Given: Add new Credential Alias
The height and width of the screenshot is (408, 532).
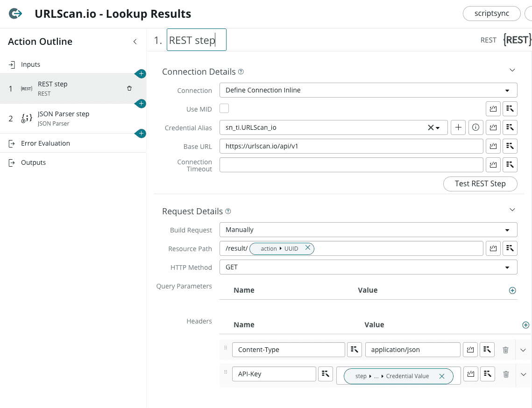Looking at the screenshot, I should click(x=458, y=127).
